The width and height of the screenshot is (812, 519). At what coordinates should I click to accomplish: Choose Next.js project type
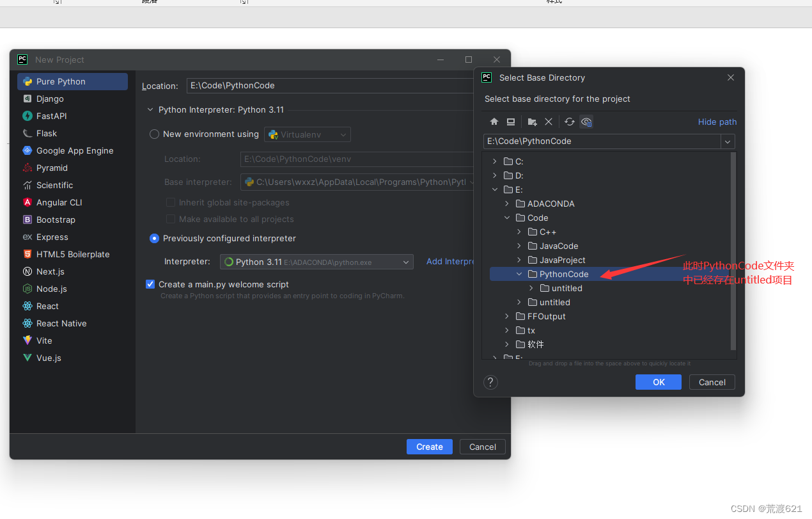[72, 271]
